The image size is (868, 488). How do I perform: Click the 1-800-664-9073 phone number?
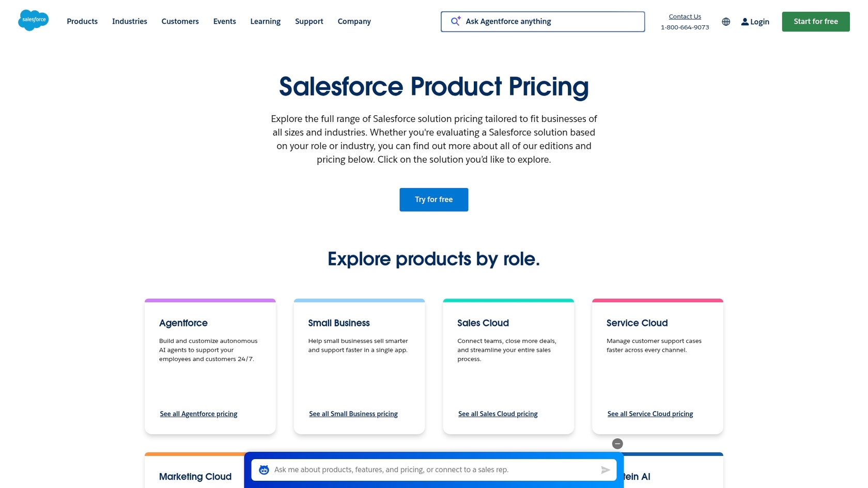pyautogui.click(x=685, y=27)
